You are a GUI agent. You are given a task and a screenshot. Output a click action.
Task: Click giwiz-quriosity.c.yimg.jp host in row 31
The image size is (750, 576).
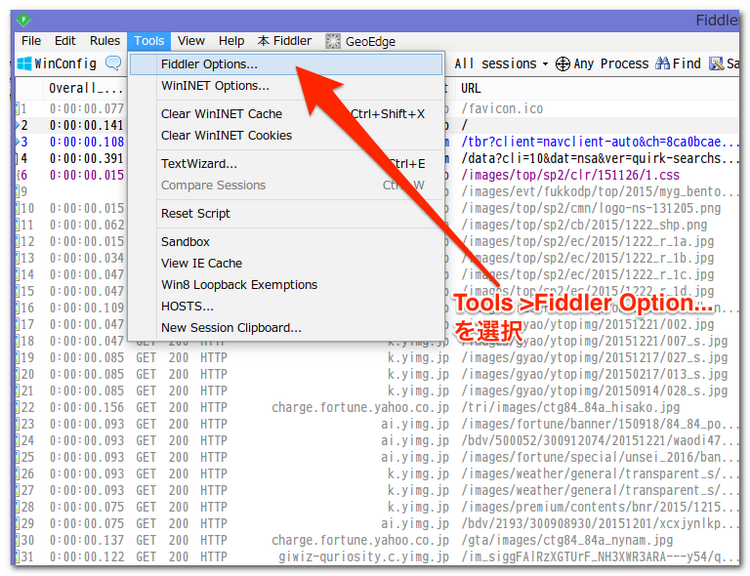pos(364,557)
